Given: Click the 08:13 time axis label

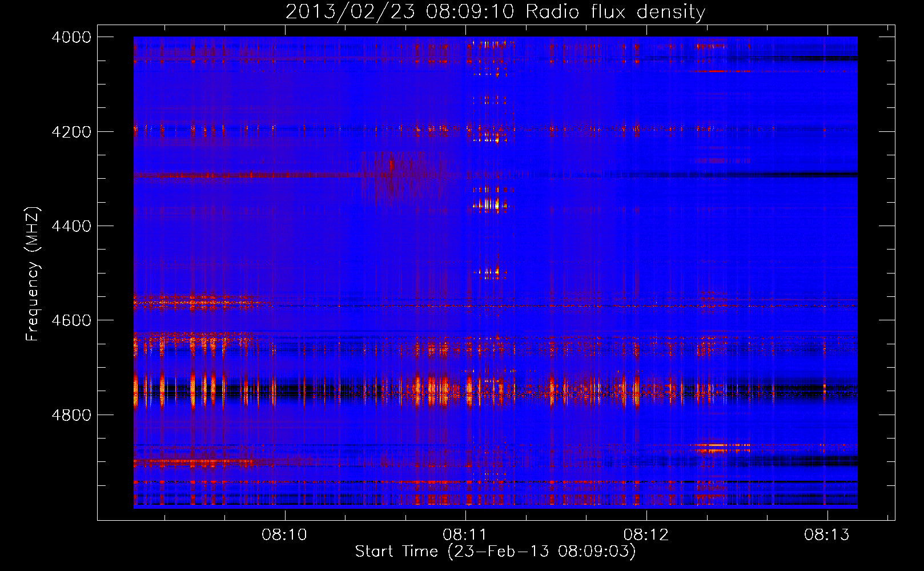Looking at the screenshot, I should coord(827,535).
